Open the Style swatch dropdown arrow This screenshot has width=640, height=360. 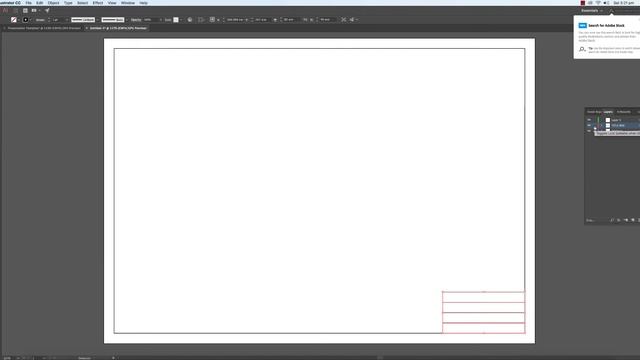(x=181, y=20)
